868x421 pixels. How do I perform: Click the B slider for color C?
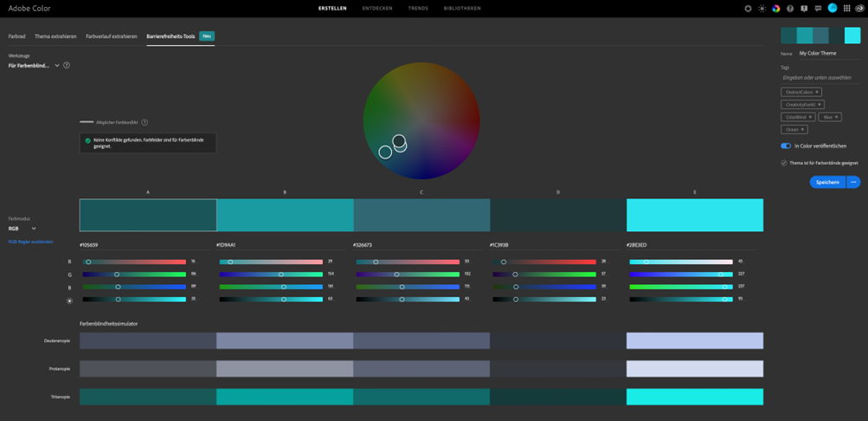(x=408, y=287)
